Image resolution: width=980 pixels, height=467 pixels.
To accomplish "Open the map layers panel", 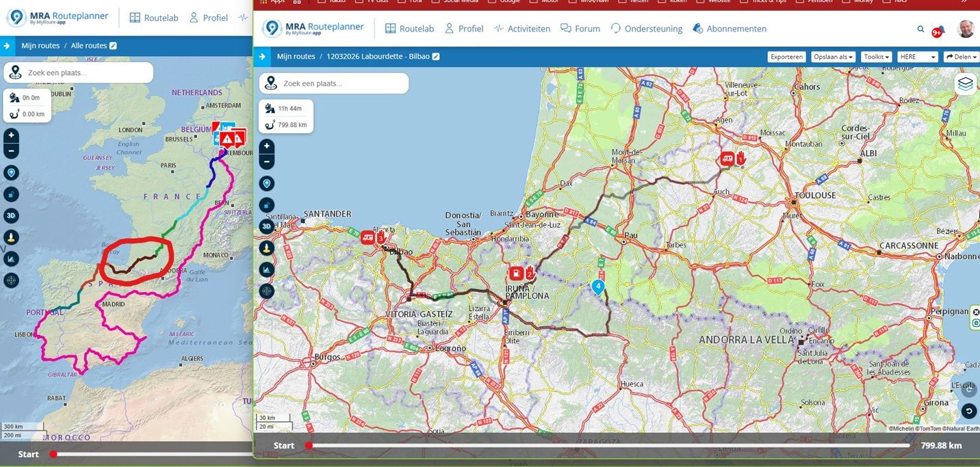I will pyautogui.click(x=965, y=83).
